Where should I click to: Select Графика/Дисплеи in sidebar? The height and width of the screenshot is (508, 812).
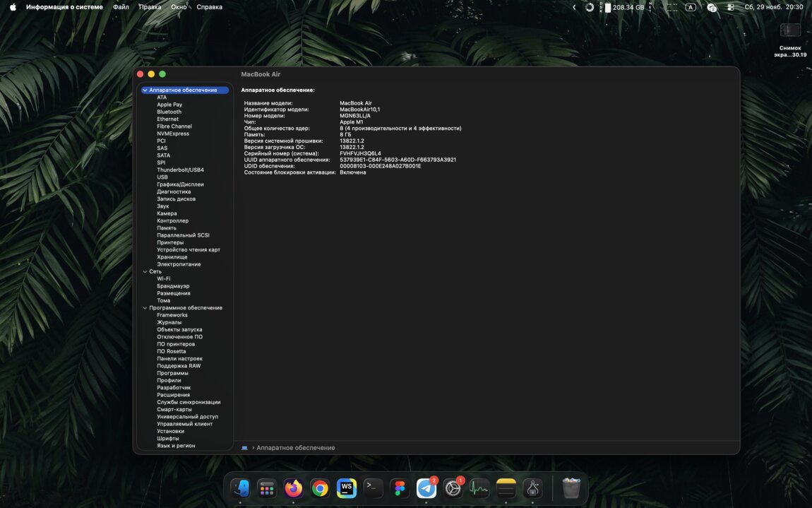pyautogui.click(x=180, y=184)
